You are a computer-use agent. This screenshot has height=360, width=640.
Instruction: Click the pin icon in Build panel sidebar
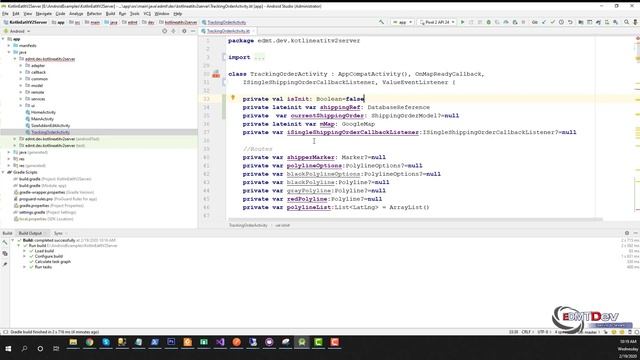(x=4, y=264)
